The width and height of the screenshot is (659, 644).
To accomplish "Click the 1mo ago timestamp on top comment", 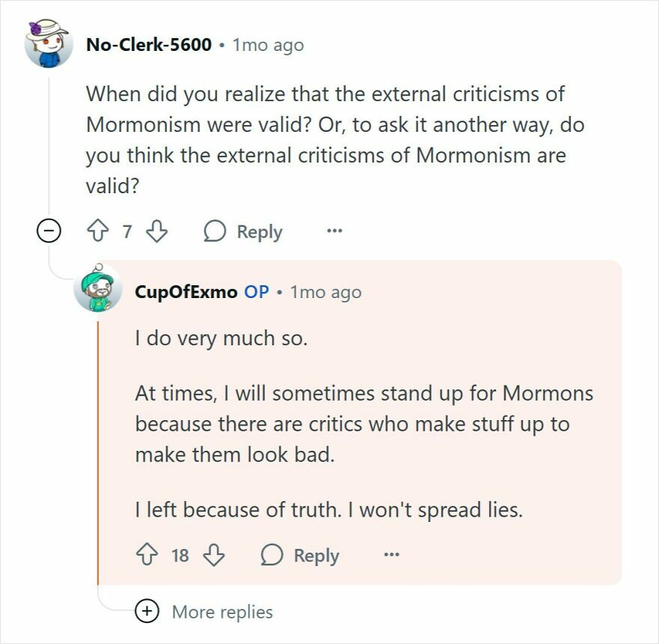I will [269, 44].
